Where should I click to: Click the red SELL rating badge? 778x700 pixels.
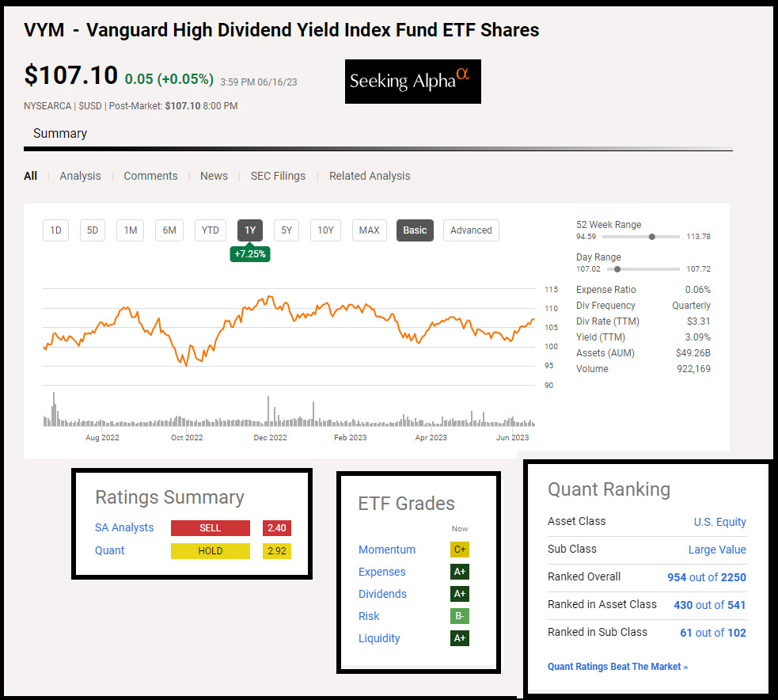tap(211, 528)
